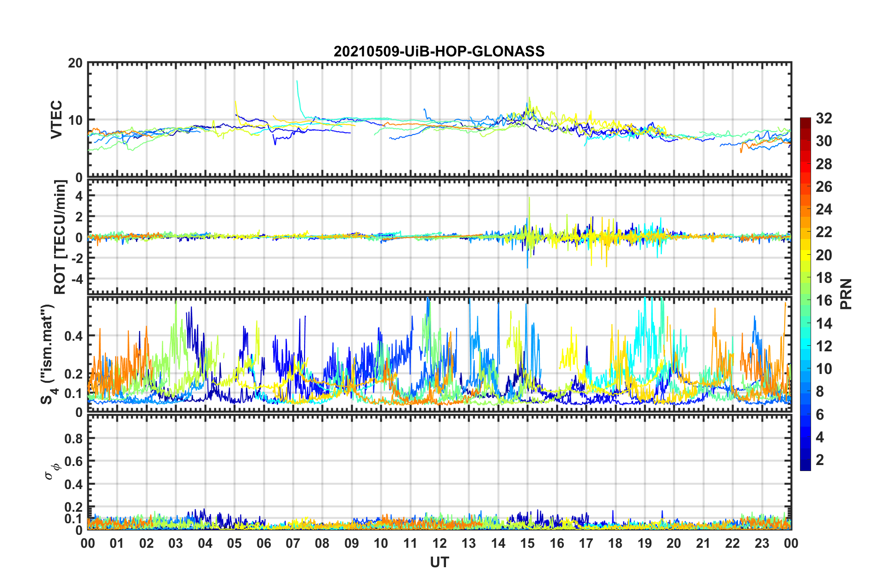Click colorbar tick label 30

pos(824,141)
